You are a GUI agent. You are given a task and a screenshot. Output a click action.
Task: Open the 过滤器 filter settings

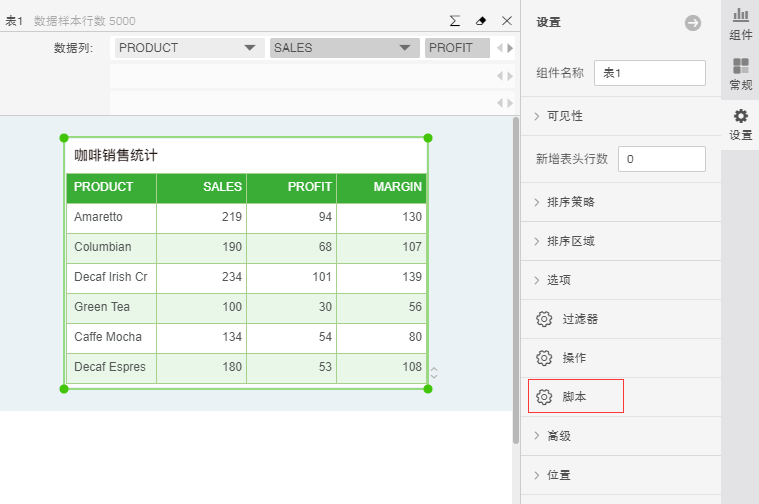[580, 319]
